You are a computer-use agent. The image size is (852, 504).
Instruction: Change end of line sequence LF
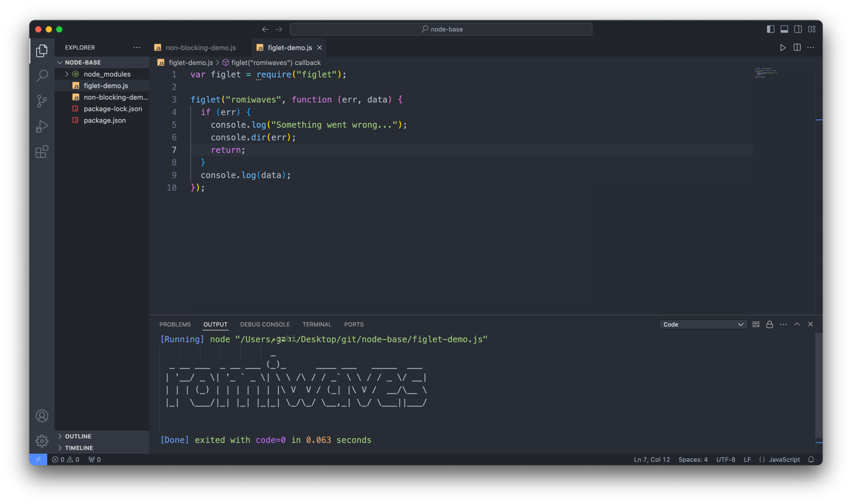747,459
